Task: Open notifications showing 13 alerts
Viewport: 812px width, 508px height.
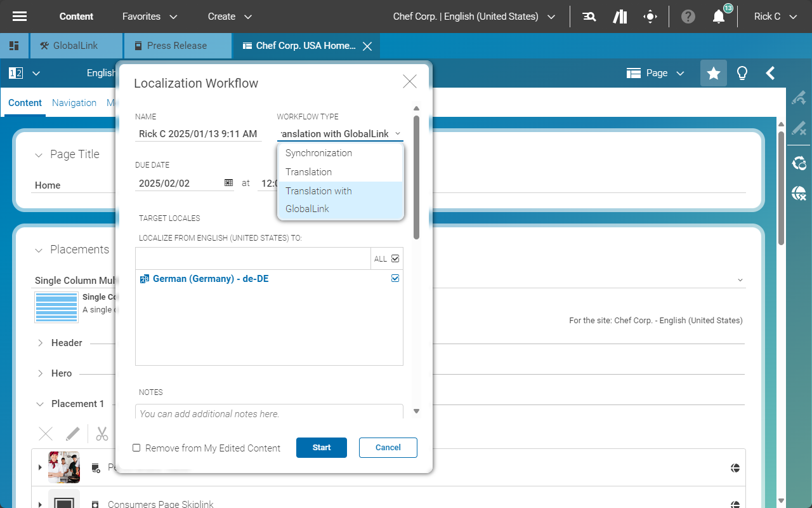Action: [717, 17]
